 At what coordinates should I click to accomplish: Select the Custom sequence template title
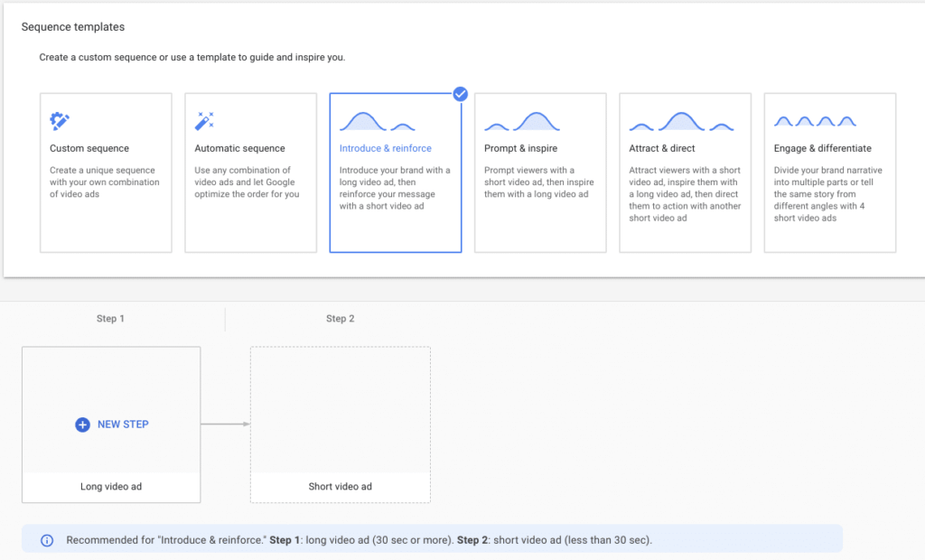[x=89, y=148]
